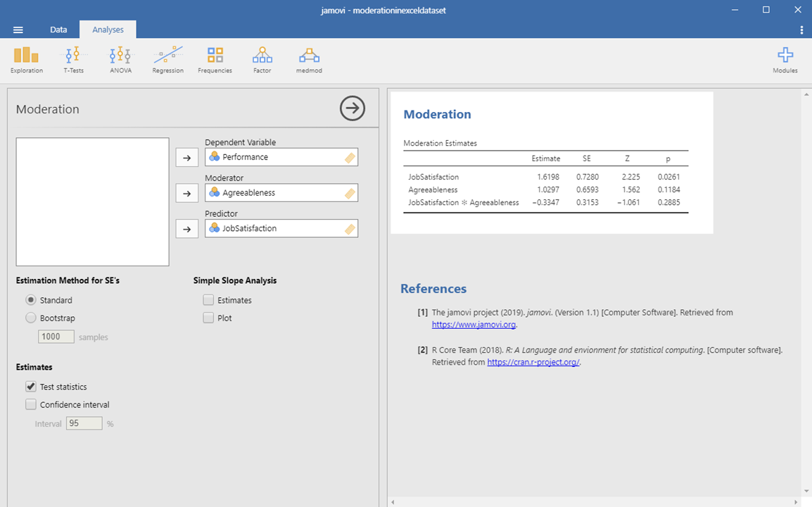This screenshot has width=812, height=507.
Task: Collapse options panel with circled arrow
Action: [353, 108]
